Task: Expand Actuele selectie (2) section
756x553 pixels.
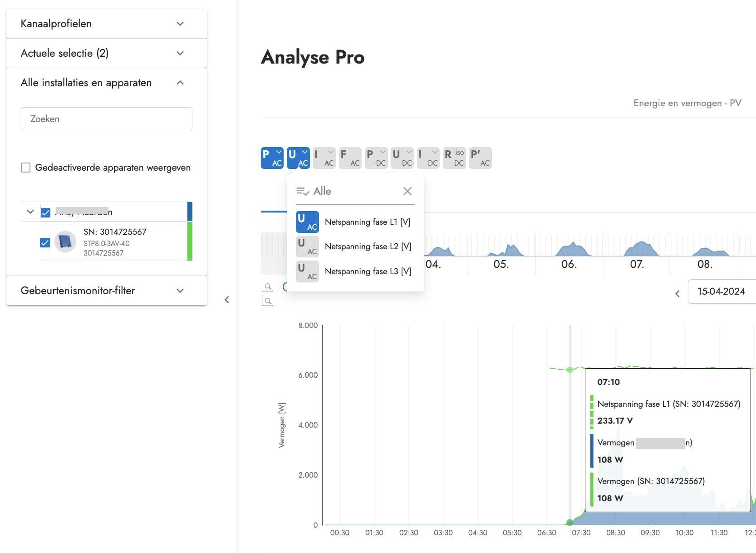Action: (x=107, y=53)
